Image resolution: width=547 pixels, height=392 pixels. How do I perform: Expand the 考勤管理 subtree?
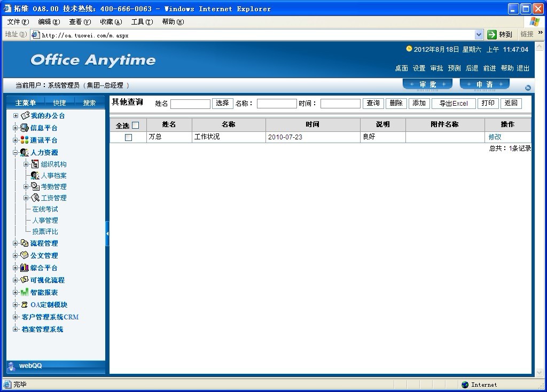pos(26,187)
